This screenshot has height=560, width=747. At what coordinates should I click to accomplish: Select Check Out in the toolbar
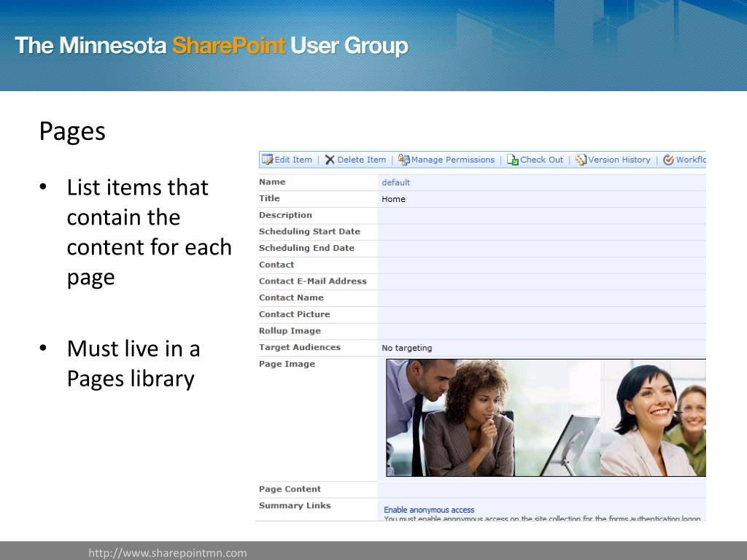point(542,160)
